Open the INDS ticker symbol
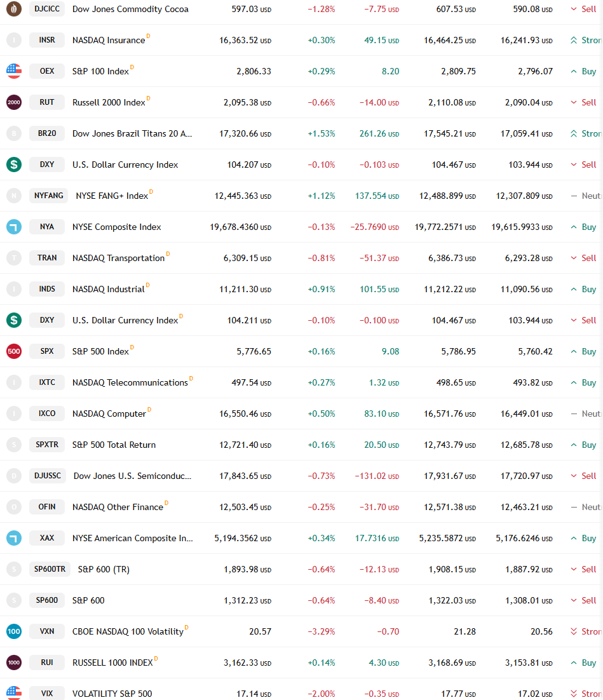 coord(47,289)
